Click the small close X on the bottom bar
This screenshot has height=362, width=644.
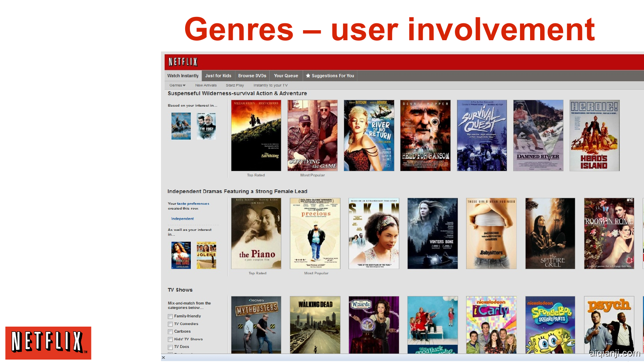point(163,358)
